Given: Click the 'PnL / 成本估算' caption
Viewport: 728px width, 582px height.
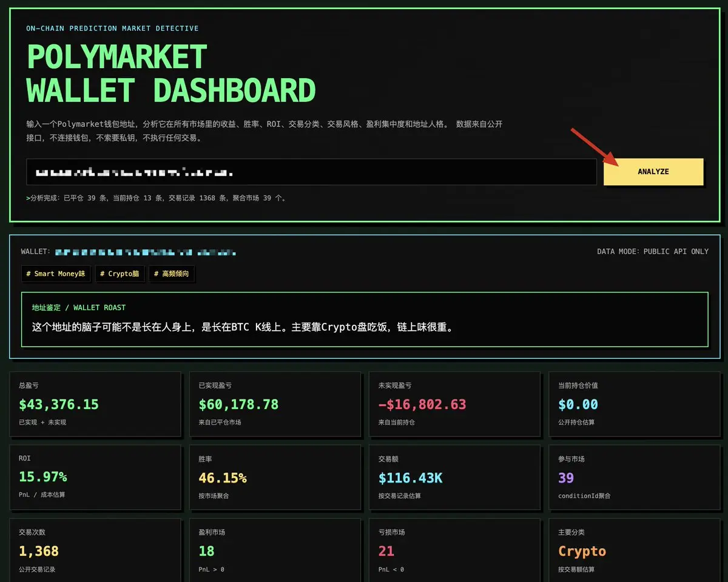Looking at the screenshot, I should (x=42, y=495).
